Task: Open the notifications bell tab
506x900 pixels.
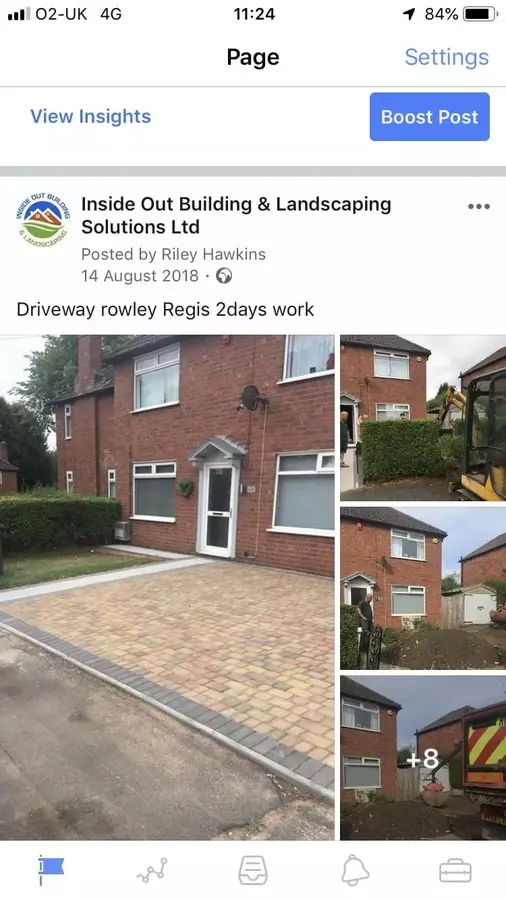Action: pyautogui.click(x=355, y=870)
